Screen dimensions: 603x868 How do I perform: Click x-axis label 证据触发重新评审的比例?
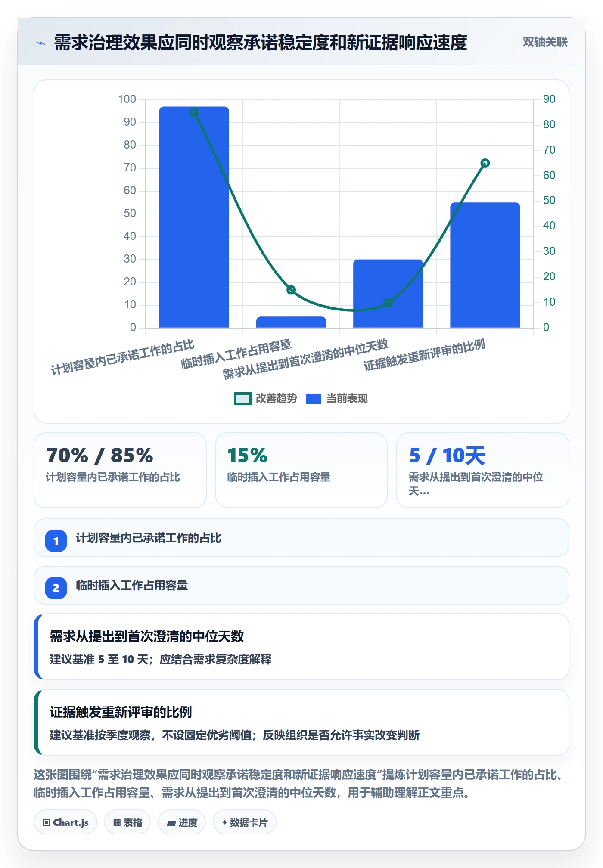point(425,355)
